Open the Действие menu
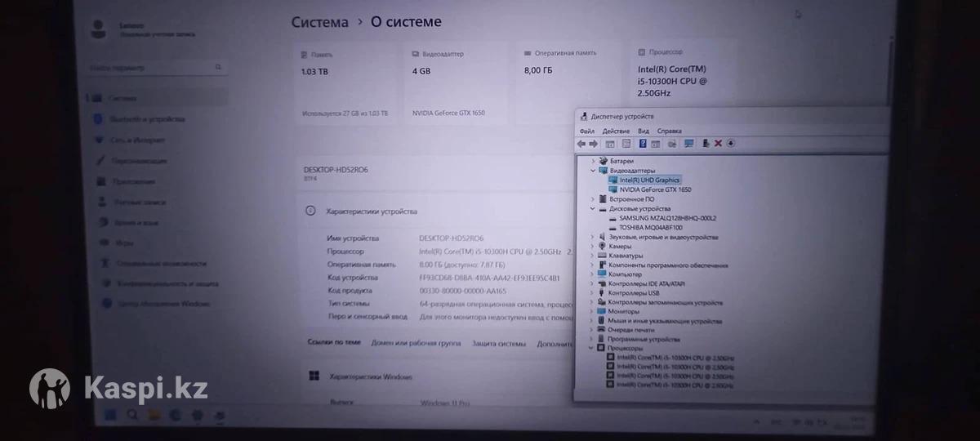 616,131
